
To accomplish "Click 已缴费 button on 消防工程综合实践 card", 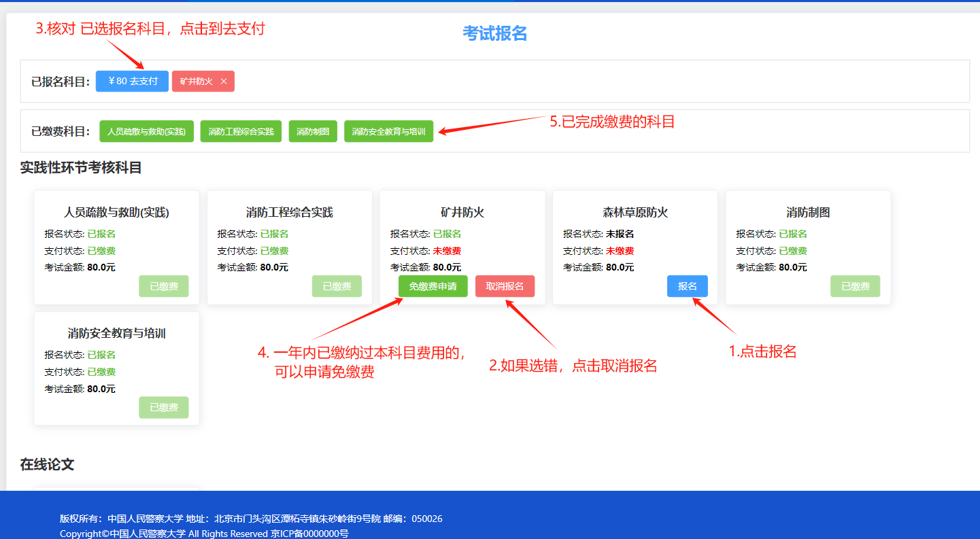I will (x=337, y=286).
